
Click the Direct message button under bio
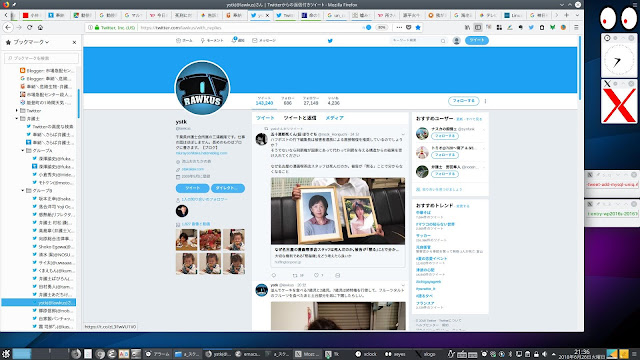[228, 188]
